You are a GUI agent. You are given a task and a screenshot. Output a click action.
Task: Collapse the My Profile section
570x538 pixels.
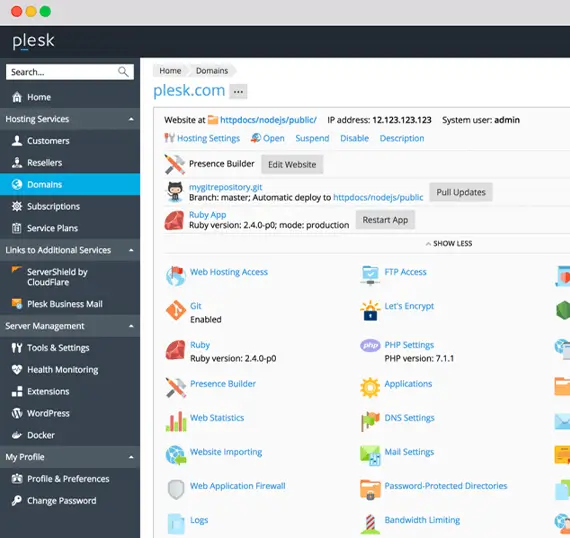click(x=131, y=457)
